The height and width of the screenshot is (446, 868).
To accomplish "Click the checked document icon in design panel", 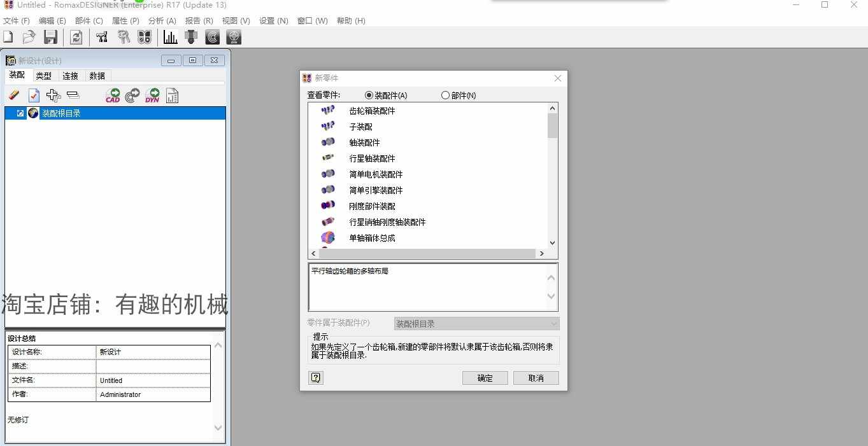I will pyautogui.click(x=34, y=95).
